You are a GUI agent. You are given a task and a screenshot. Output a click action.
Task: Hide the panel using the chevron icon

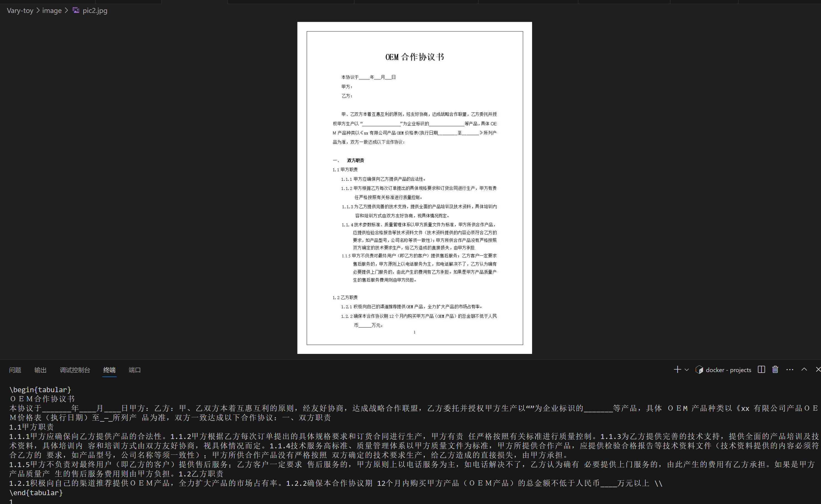[804, 370]
